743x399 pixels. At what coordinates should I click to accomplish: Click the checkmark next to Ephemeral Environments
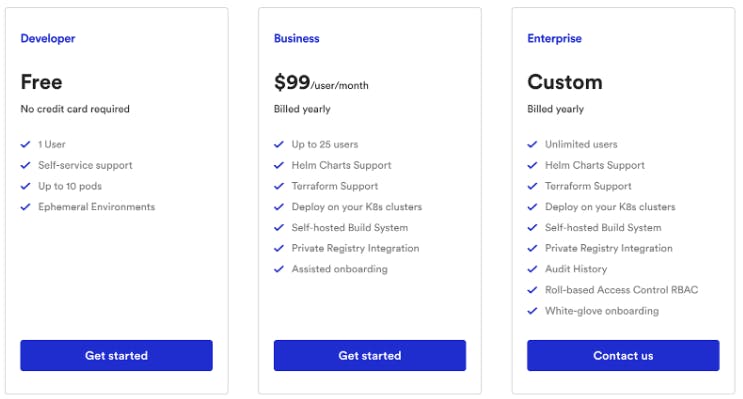[26, 207]
